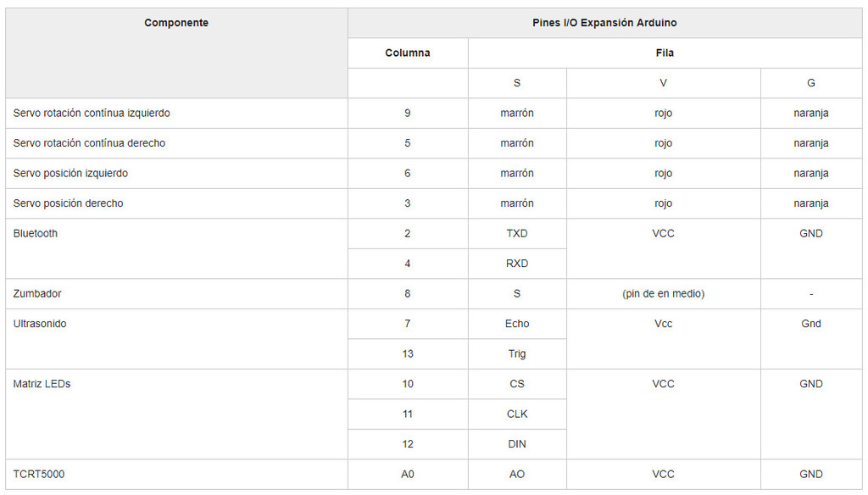Click the TXD signal cell
868x495 pixels.
[x=517, y=233]
